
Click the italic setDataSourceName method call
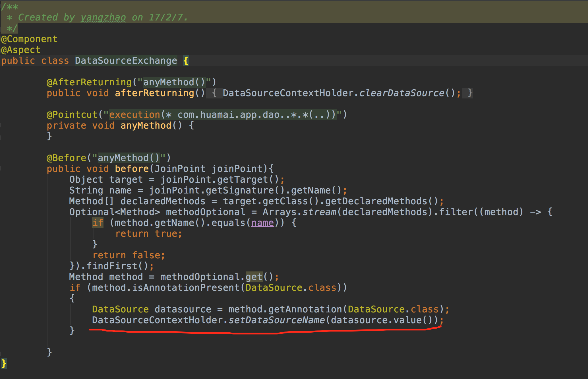pos(276,320)
